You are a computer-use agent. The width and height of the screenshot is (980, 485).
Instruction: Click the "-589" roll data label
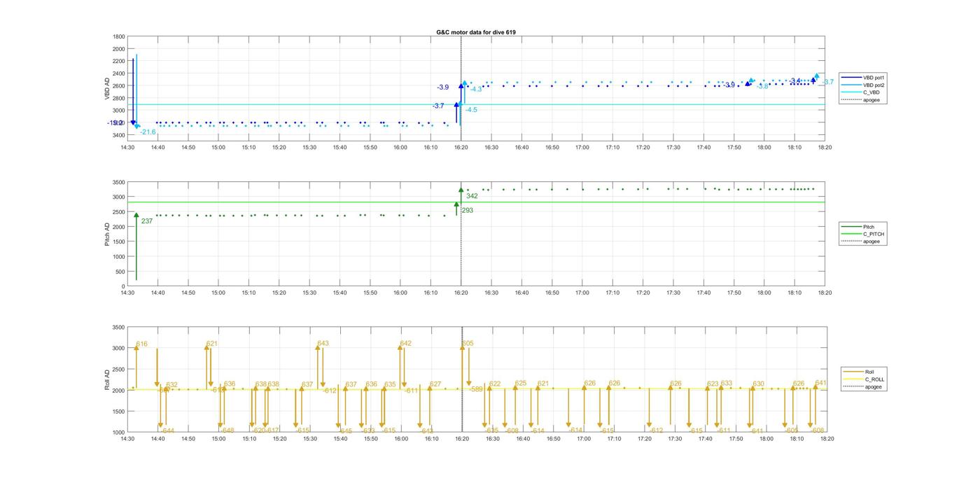tap(476, 389)
